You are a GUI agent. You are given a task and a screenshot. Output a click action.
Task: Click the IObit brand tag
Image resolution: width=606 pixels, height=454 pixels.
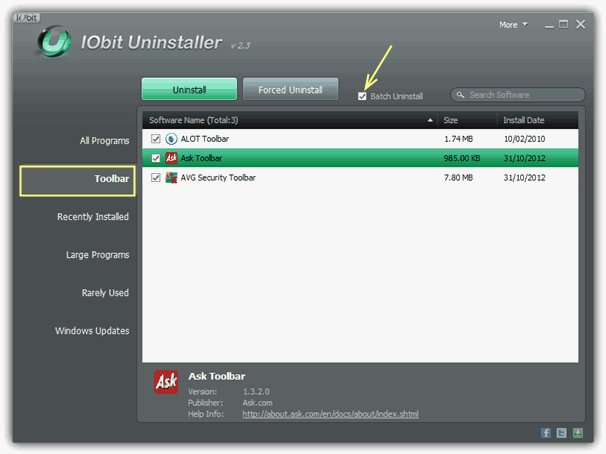(x=27, y=17)
